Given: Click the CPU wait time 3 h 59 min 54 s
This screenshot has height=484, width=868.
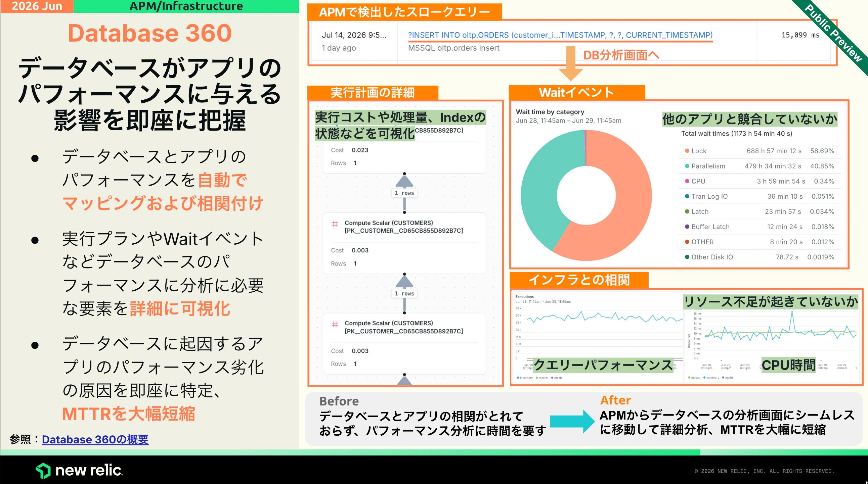Looking at the screenshot, I should 781,181.
